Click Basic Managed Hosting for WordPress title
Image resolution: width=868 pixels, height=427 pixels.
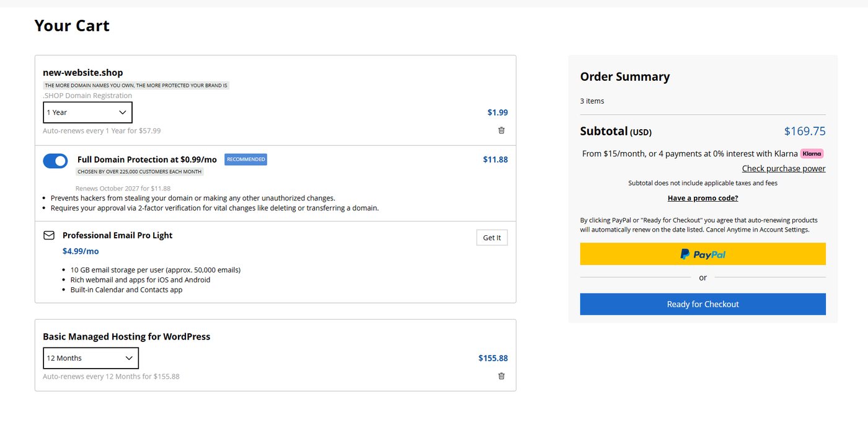(126, 336)
